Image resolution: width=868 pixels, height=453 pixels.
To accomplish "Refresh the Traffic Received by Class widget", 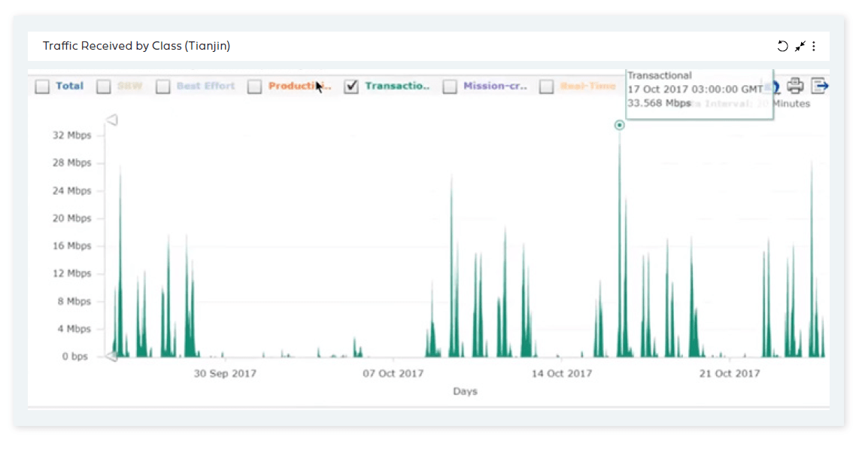I will (x=782, y=46).
